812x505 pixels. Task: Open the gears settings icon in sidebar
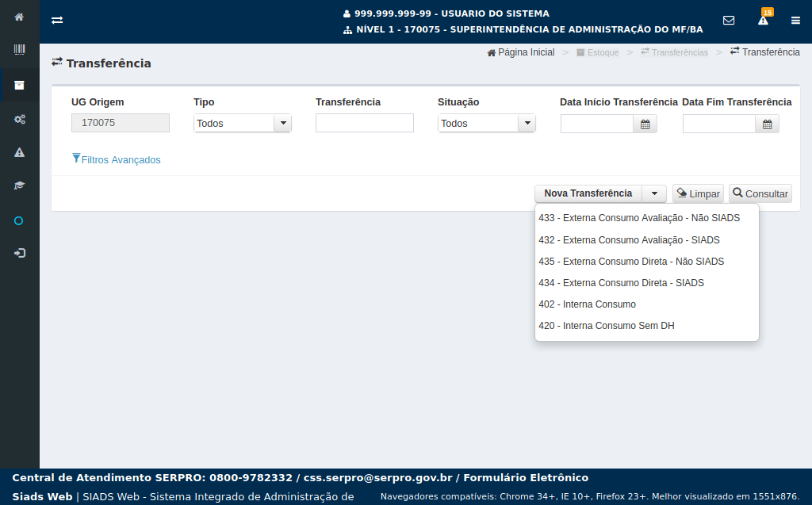tap(20, 119)
